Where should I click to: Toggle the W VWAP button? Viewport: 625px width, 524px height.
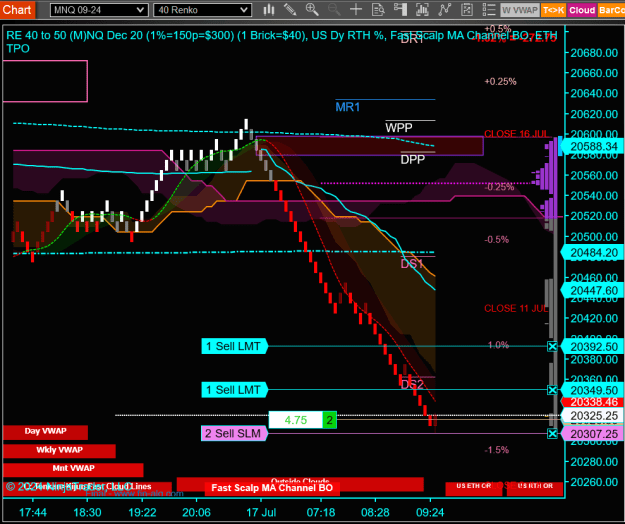tap(520, 10)
